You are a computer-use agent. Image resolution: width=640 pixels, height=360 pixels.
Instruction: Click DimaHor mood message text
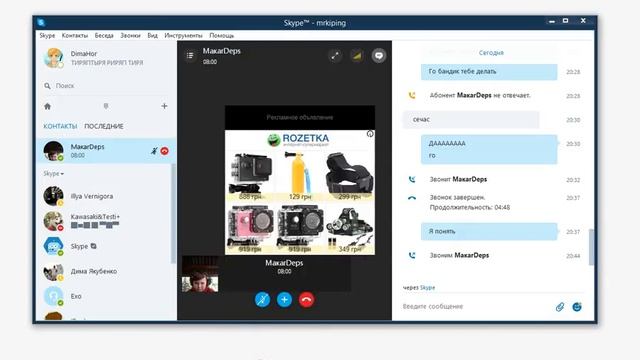(107, 62)
